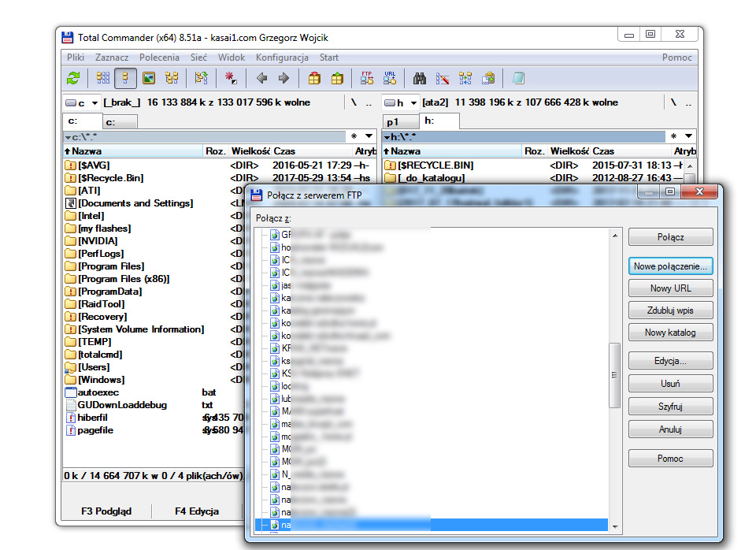Open the right panel drive h dropdown
Image resolution: width=756 pixels, height=550 pixels.
(401, 102)
